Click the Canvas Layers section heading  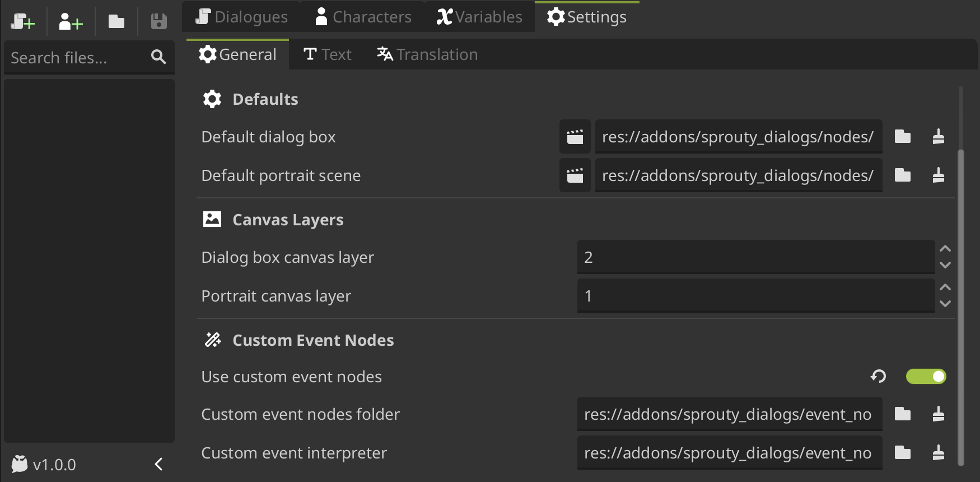(288, 220)
